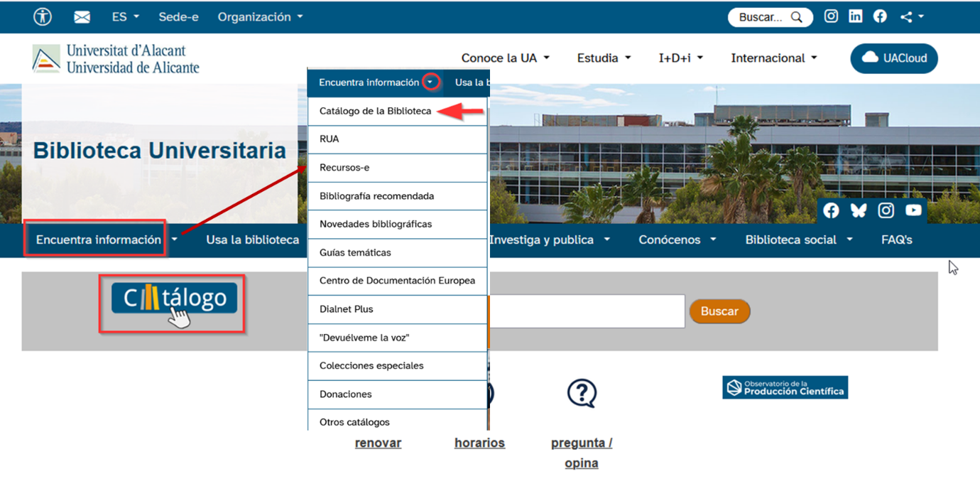This screenshot has height=479, width=980.
Task: Open Dialnet Plus entry
Action: 398,309
